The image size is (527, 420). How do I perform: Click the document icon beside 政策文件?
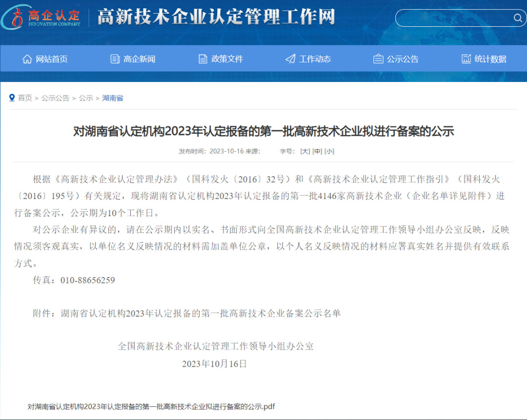tap(202, 59)
